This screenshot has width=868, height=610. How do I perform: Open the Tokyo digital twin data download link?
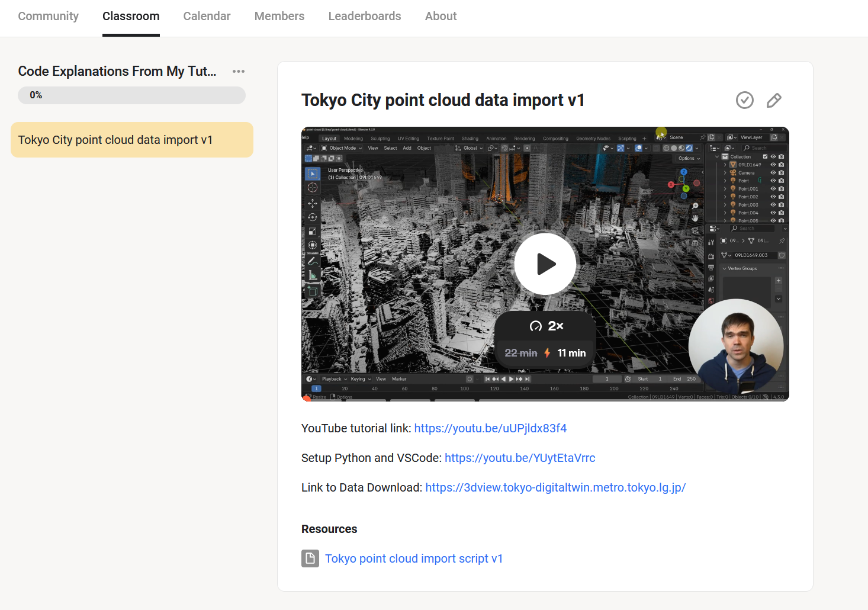click(555, 487)
